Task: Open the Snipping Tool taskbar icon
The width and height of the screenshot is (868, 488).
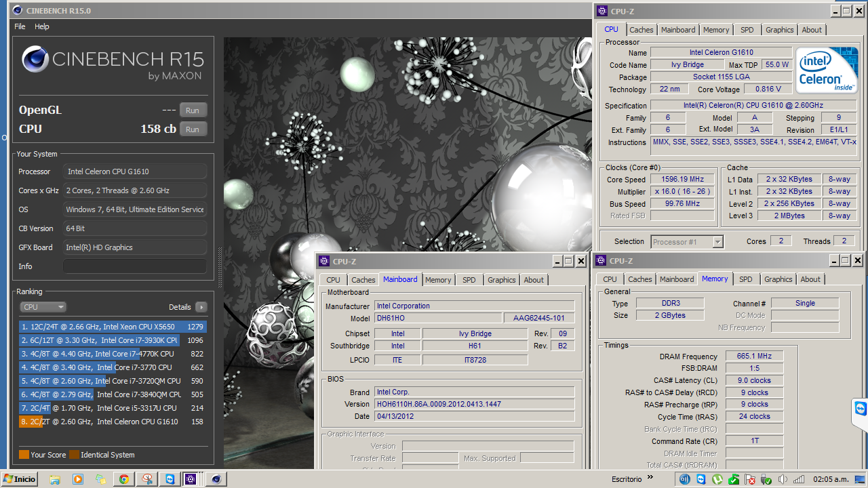Action: click(x=147, y=479)
